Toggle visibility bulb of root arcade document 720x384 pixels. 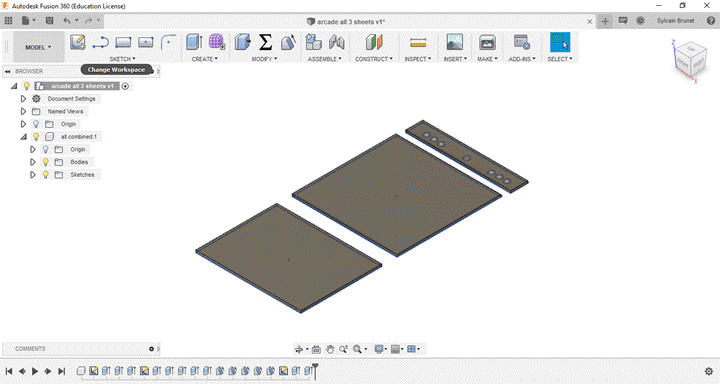click(27, 86)
